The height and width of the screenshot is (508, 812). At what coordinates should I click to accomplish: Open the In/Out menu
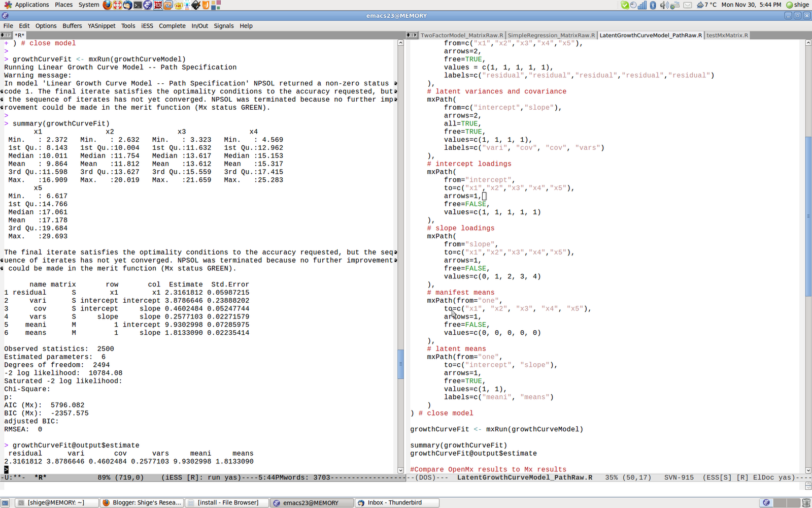click(x=199, y=26)
